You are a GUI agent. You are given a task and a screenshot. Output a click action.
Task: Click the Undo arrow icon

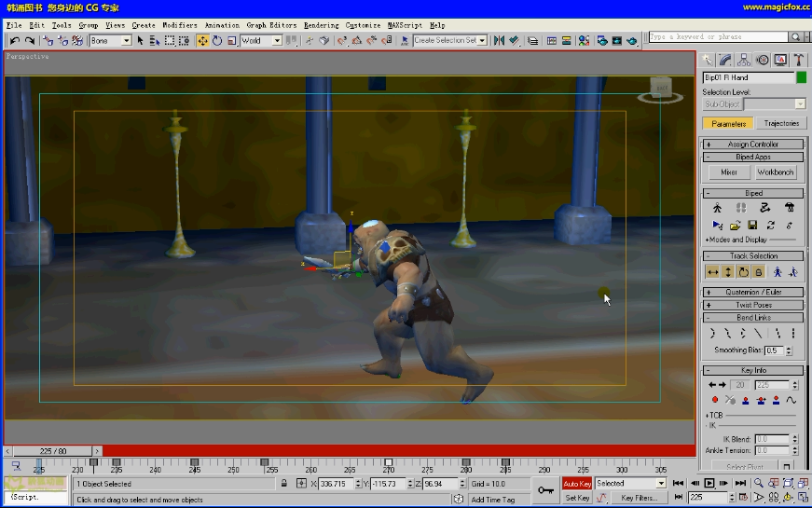tap(15, 40)
